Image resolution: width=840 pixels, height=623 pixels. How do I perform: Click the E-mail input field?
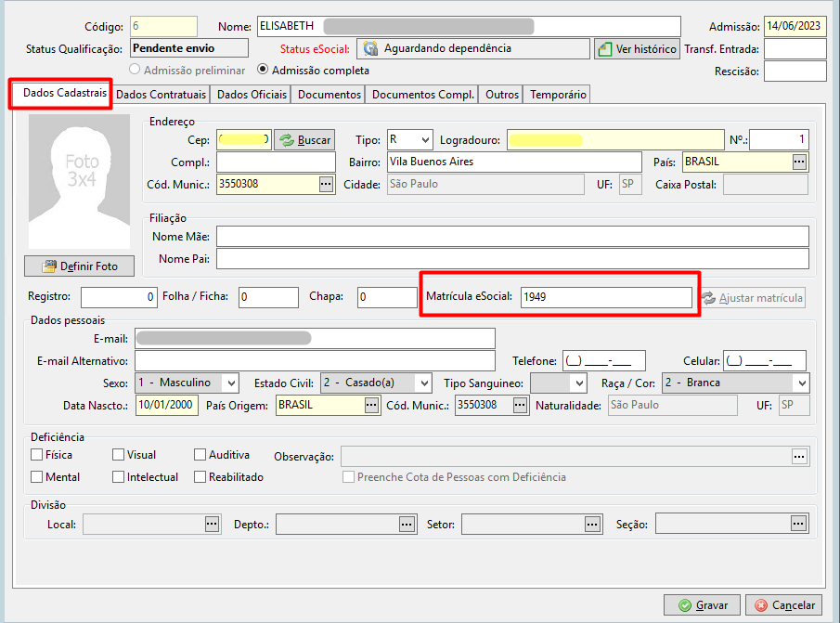(315, 339)
